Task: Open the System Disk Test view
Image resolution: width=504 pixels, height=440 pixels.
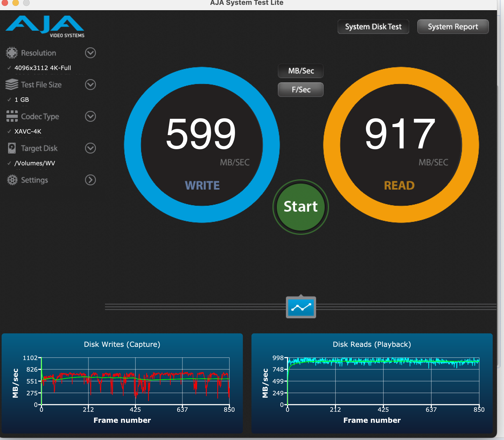Action: tap(373, 27)
